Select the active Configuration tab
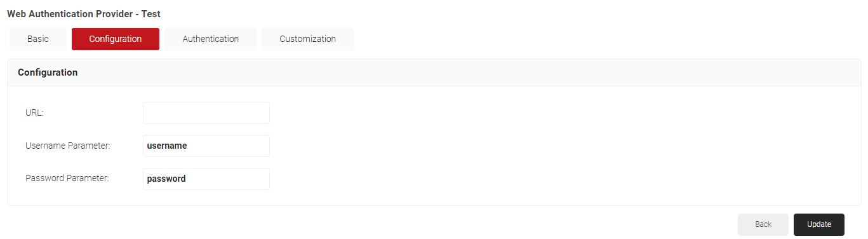This screenshot has width=868, height=239. coord(116,39)
